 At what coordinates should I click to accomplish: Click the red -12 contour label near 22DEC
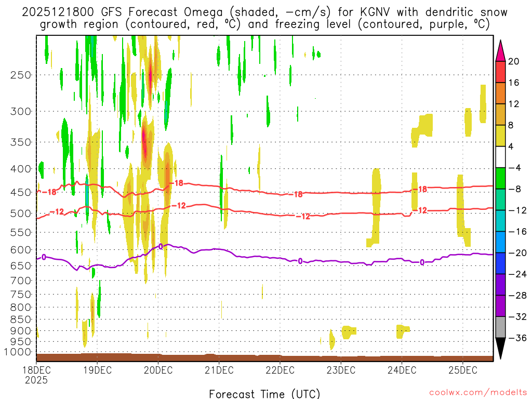click(303, 217)
